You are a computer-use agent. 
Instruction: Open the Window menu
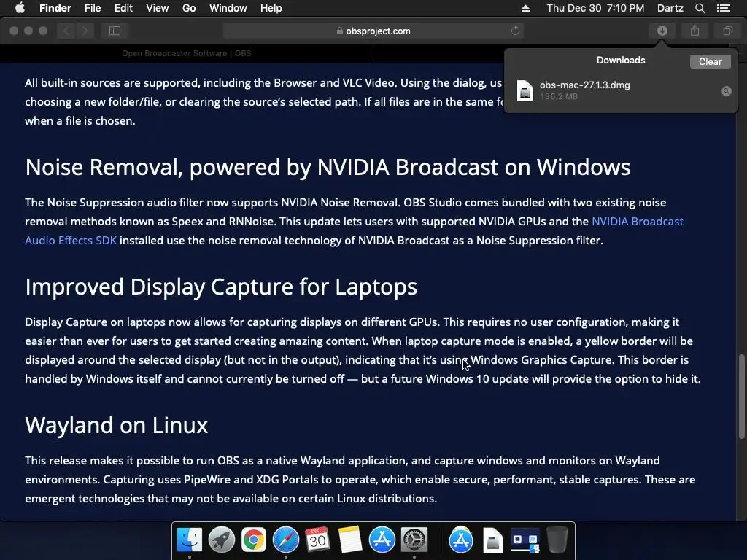pos(228,8)
